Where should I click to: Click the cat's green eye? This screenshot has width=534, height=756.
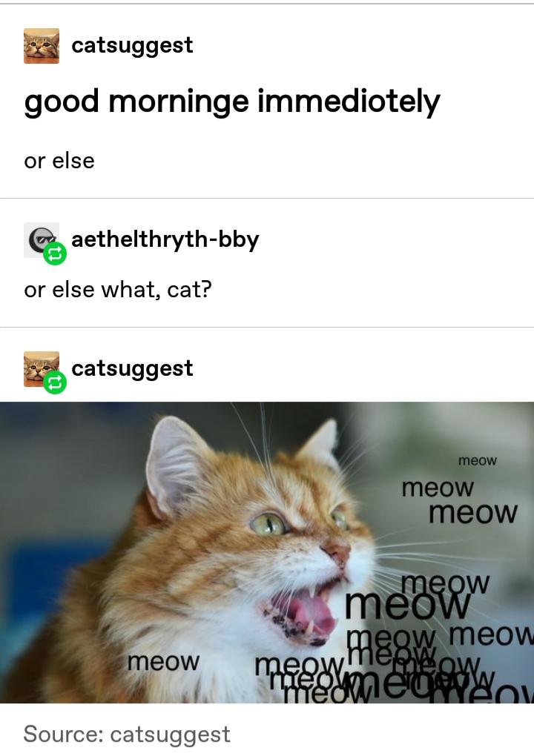pyautogui.click(x=268, y=523)
